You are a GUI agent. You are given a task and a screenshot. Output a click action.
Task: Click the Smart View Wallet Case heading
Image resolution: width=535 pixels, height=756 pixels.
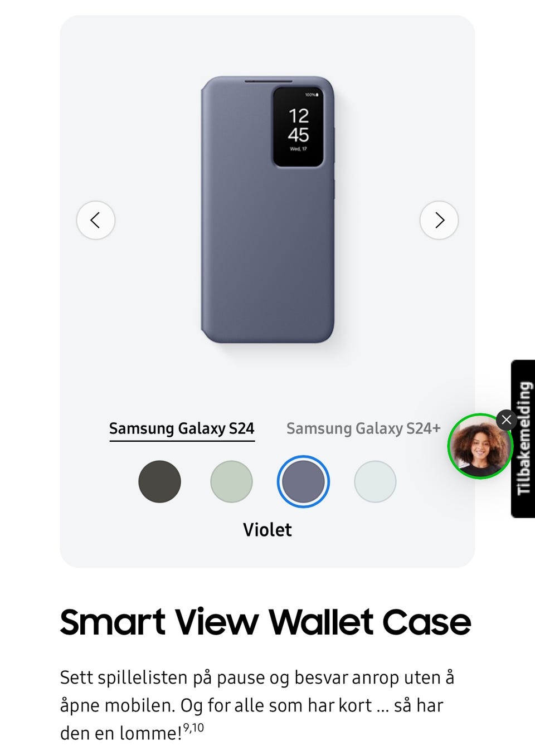pyautogui.click(x=265, y=622)
